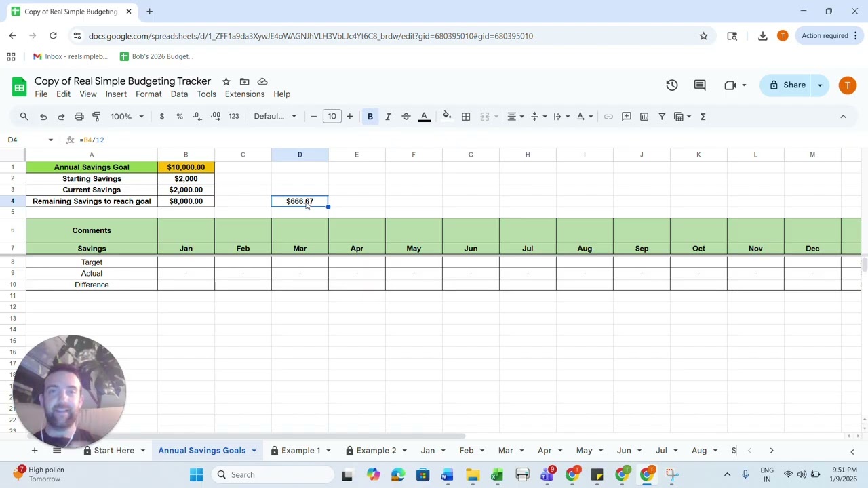Open the functions sigma menu
This screenshot has width=868, height=488.
pos(703,117)
